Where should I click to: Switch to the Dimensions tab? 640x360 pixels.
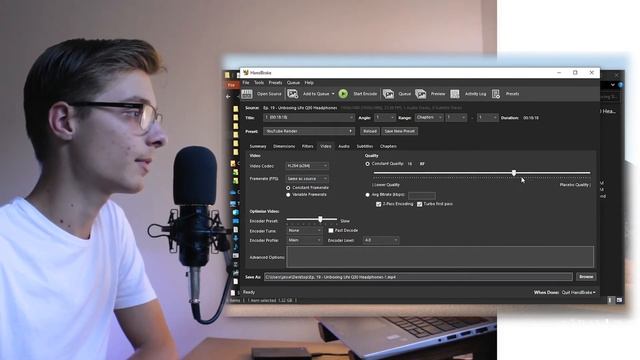click(x=284, y=146)
